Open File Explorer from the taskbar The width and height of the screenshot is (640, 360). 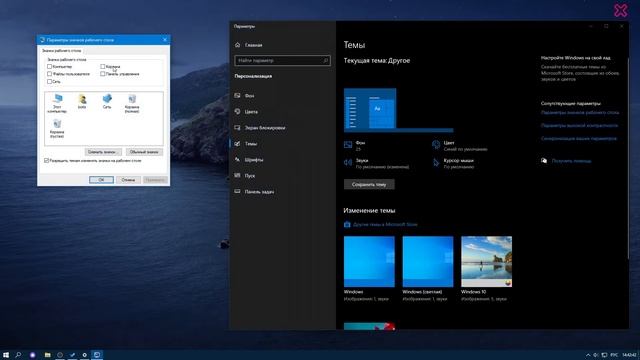coord(47,355)
